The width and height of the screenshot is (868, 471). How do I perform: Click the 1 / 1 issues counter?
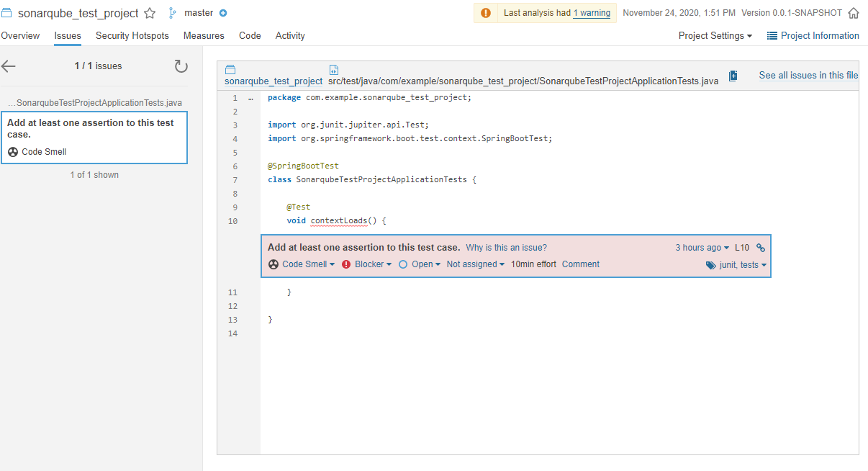[x=98, y=66]
